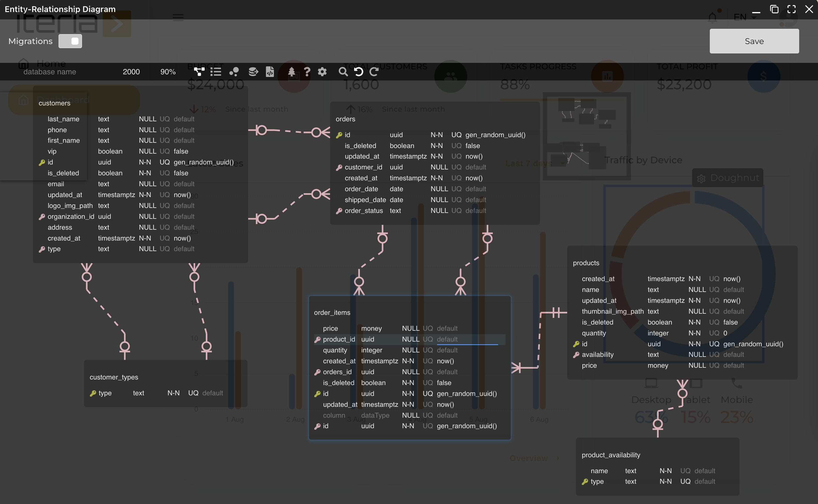Toggle UQ on customers vip column
This screenshot has height=504, width=818.
164,151
